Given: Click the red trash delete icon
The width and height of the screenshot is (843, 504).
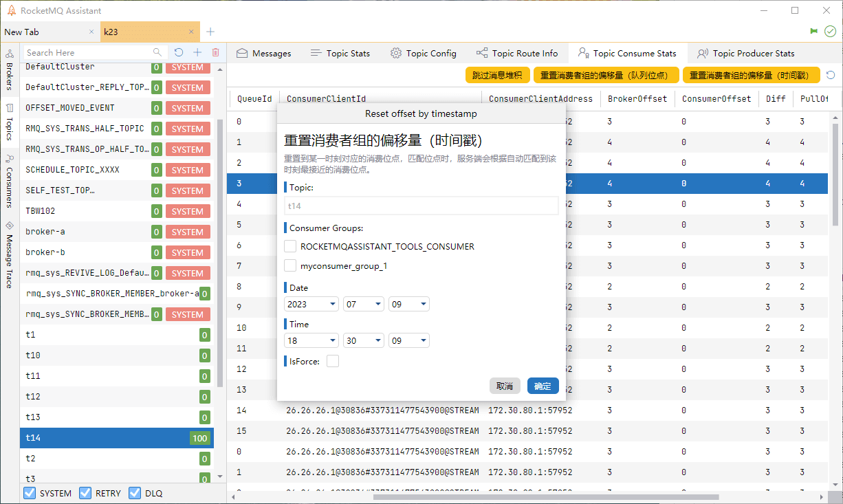Looking at the screenshot, I should coord(215,52).
